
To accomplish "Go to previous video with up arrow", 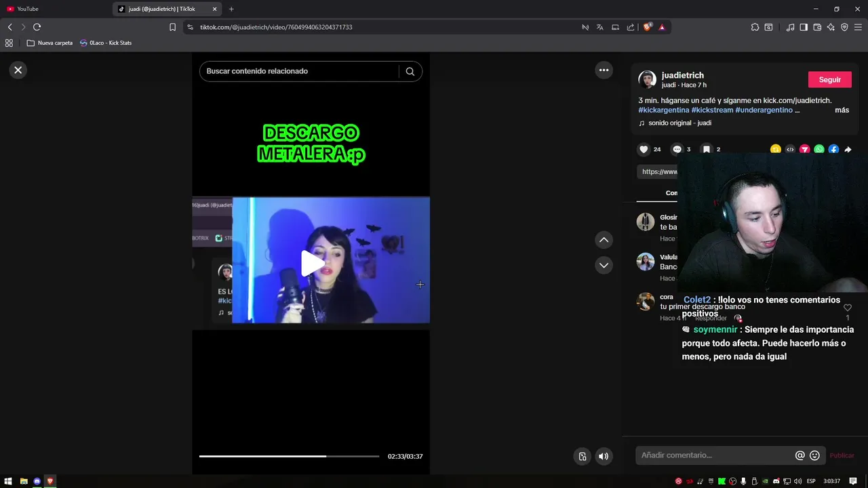I will point(604,240).
